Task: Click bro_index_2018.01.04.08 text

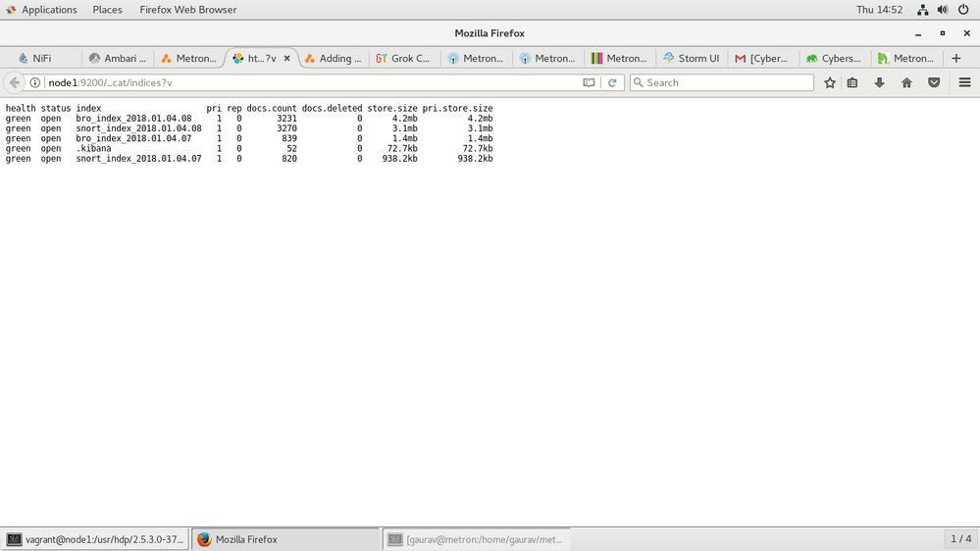Action: coord(133,118)
